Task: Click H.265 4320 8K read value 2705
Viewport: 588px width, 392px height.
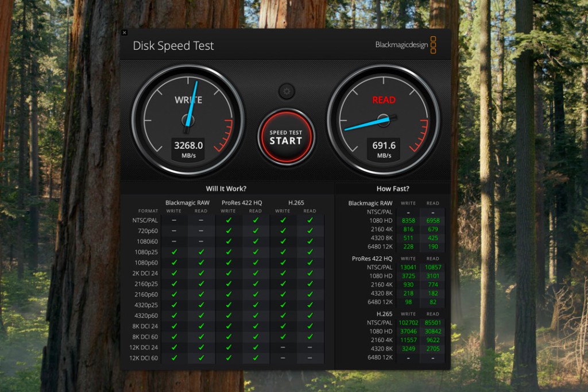Action: pyautogui.click(x=433, y=349)
